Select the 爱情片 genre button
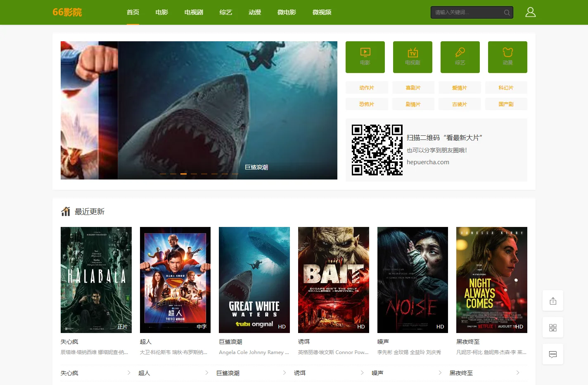Screen dimensions: 588x385 (460, 87)
